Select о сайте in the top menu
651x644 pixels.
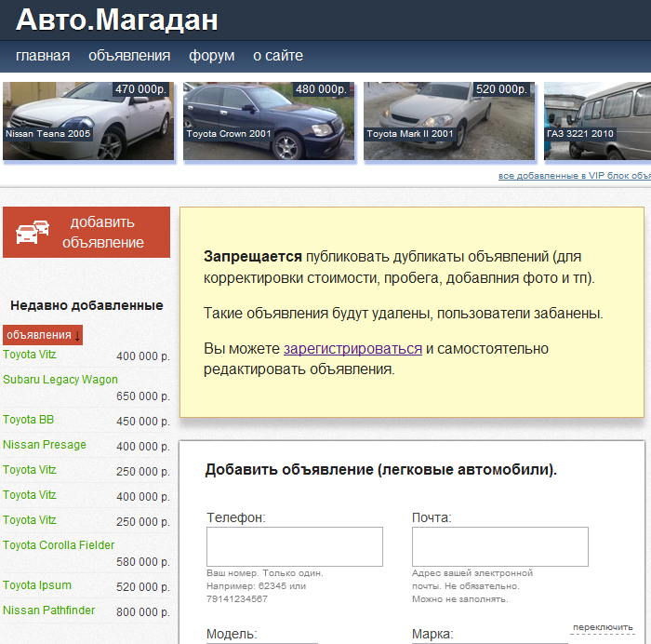[x=278, y=56]
